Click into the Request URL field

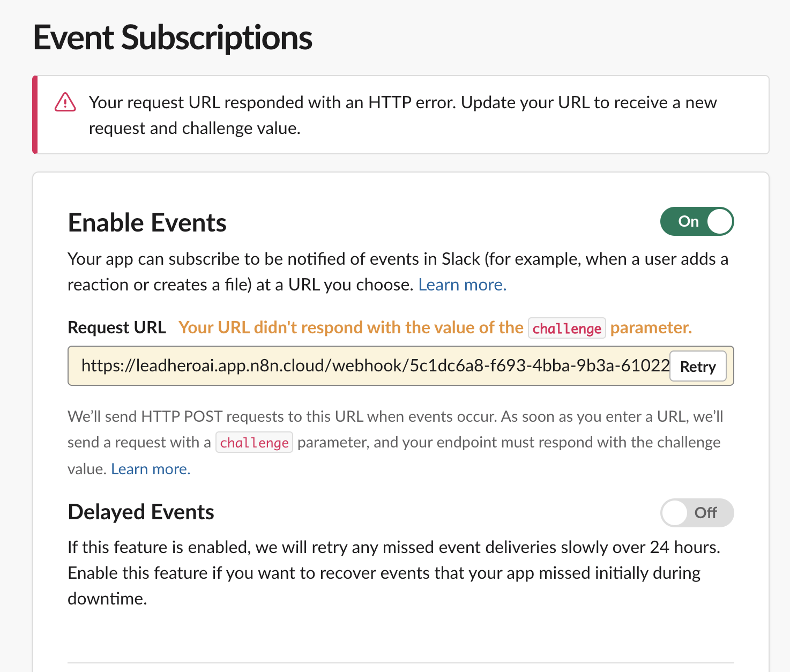[x=370, y=366]
